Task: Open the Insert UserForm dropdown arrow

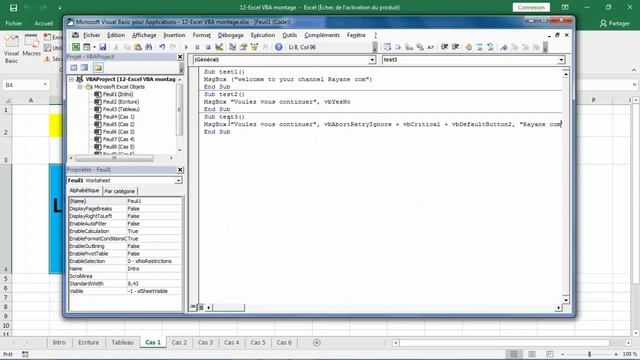Action: [x=94, y=47]
